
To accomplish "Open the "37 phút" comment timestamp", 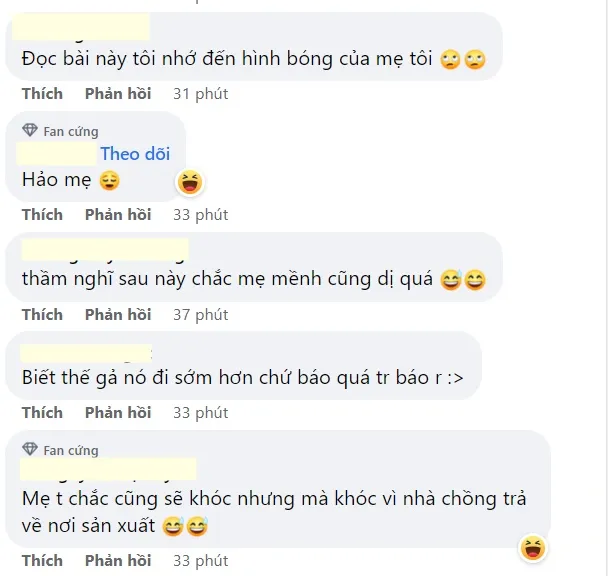I will (200, 314).
